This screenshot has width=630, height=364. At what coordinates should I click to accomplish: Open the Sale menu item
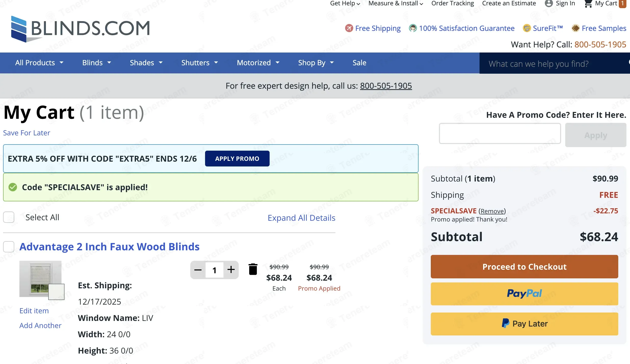tap(359, 63)
